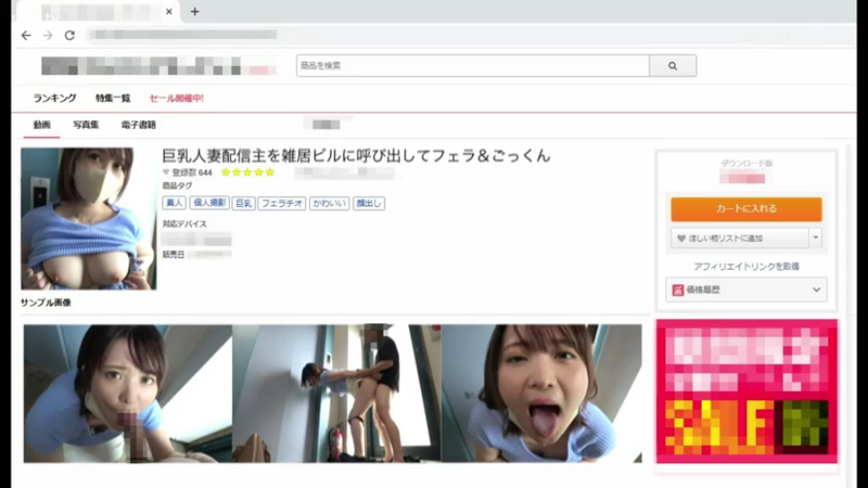Viewport: 868px width, 488px height.
Task: Click the five-star rating
Action: click(247, 173)
